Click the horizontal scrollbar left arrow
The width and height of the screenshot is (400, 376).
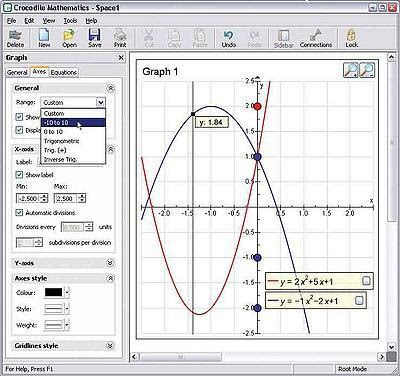click(134, 357)
